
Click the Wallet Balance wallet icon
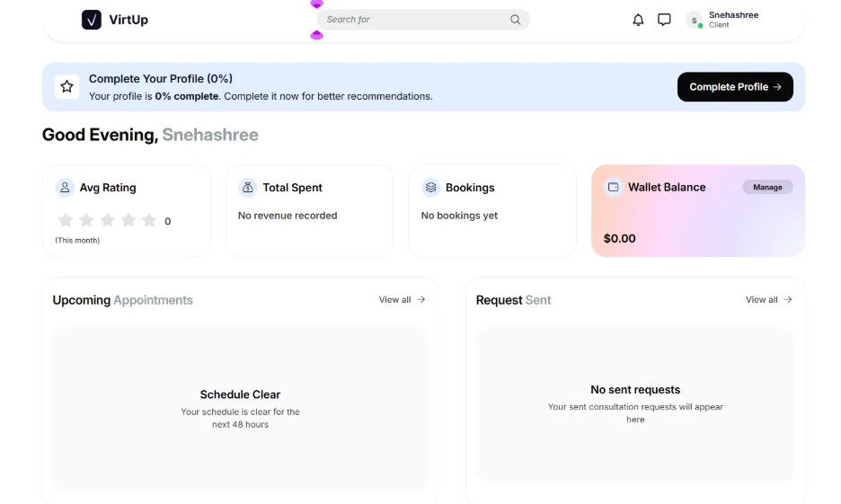tap(613, 187)
